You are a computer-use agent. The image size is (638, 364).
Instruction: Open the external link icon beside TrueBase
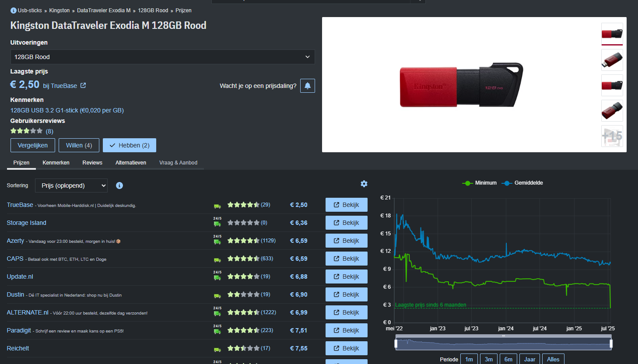83,86
